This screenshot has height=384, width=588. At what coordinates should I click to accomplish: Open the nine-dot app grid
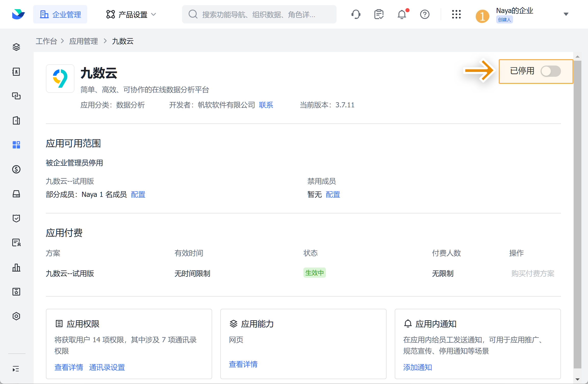[x=456, y=14]
